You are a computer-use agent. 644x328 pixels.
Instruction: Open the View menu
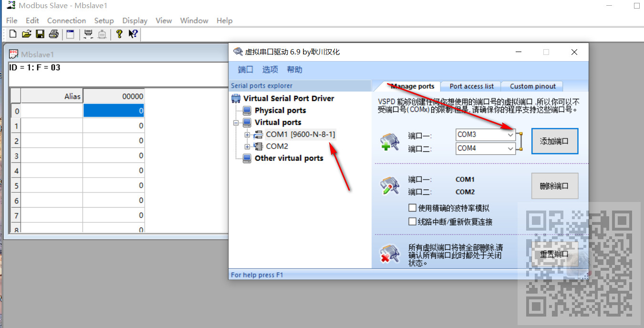pos(164,21)
